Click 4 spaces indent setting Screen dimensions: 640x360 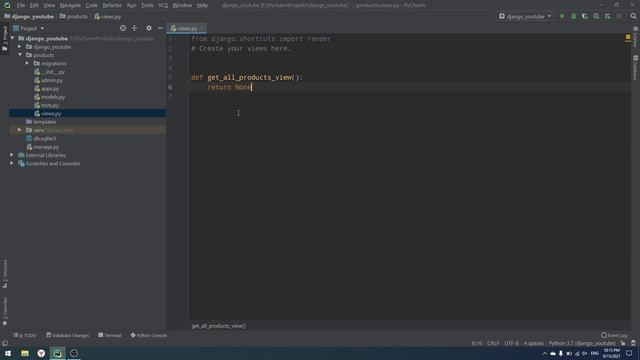point(533,343)
